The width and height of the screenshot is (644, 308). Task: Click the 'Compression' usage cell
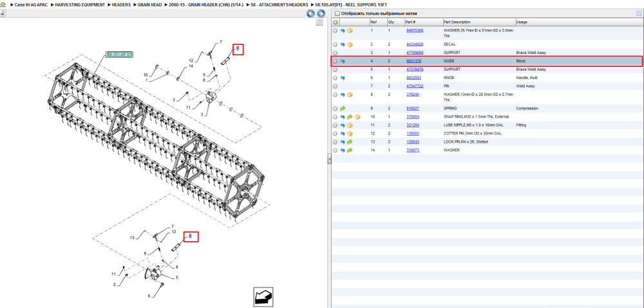click(x=527, y=109)
